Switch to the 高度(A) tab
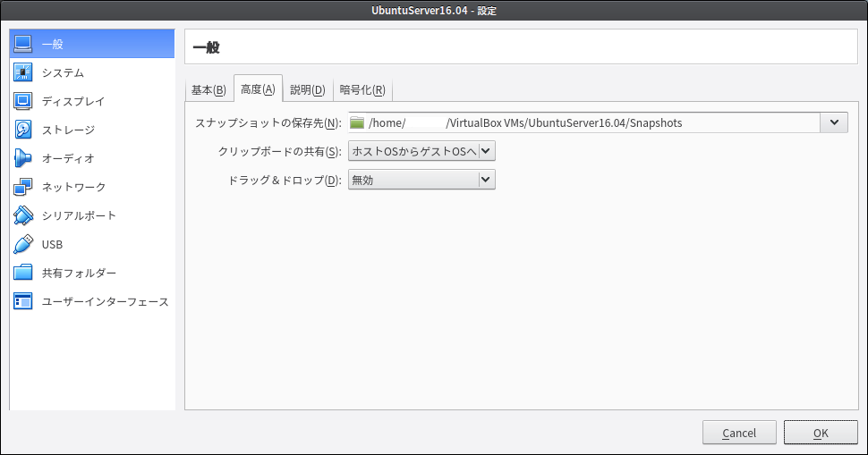This screenshot has height=455, width=868. point(258,89)
